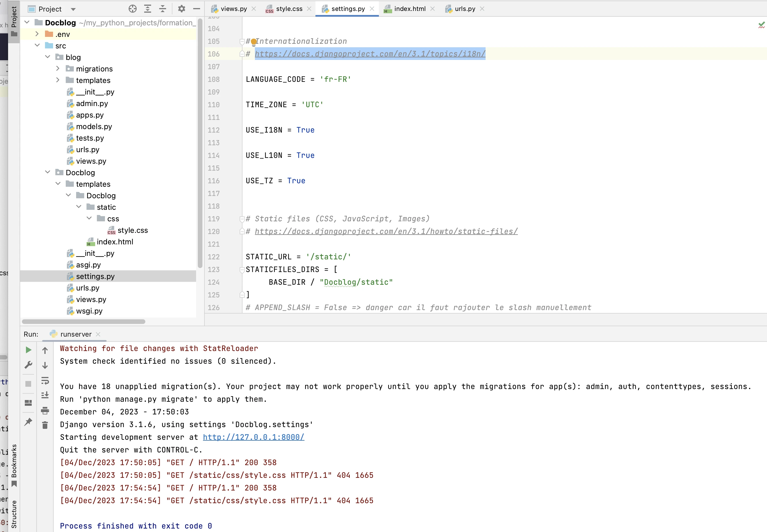Image resolution: width=767 pixels, height=532 pixels.
Task: Switch to the views.py editor tab
Action: click(x=234, y=9)
